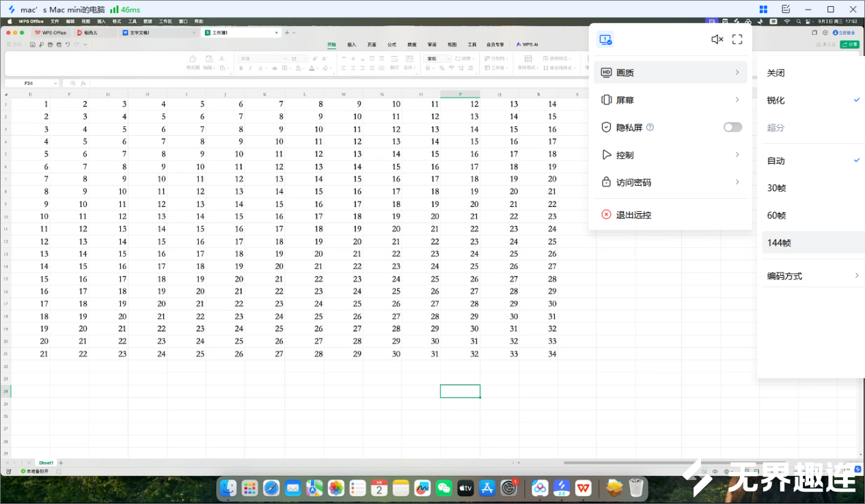Image resolution: width=865 pixels, height=504 pixels.
Task: Open the number format 常规 dropdown
Action: click(x=438, y=59)
